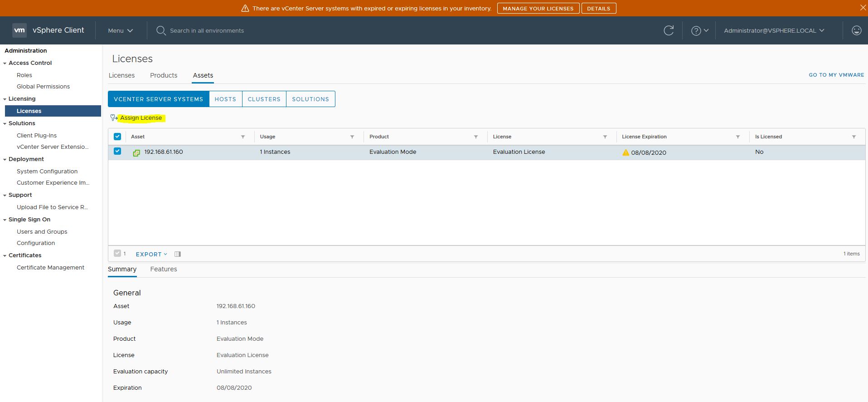Screen dimensions: 868x402
Task: Click MANAGE YOUR LICENSES button
Action: [538, 8]
